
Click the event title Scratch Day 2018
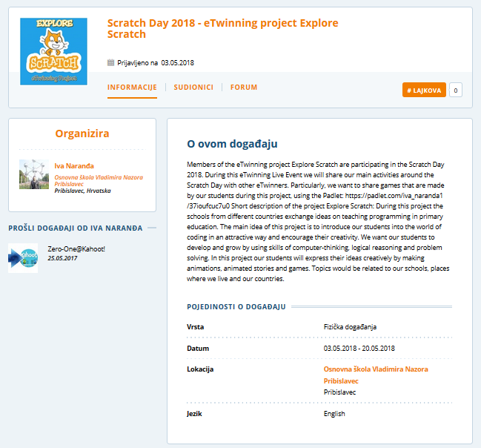222,29
